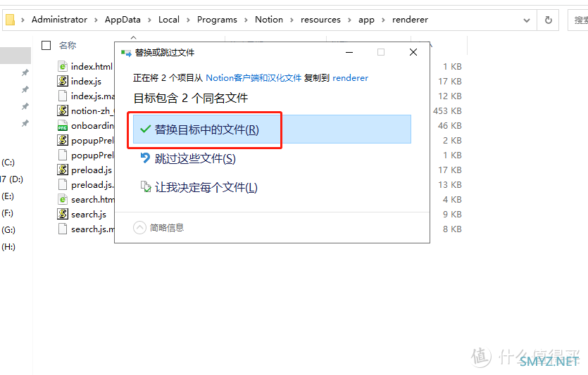
Task: Click the decide-each-file document icon
Action: click(x=146, y=186)
